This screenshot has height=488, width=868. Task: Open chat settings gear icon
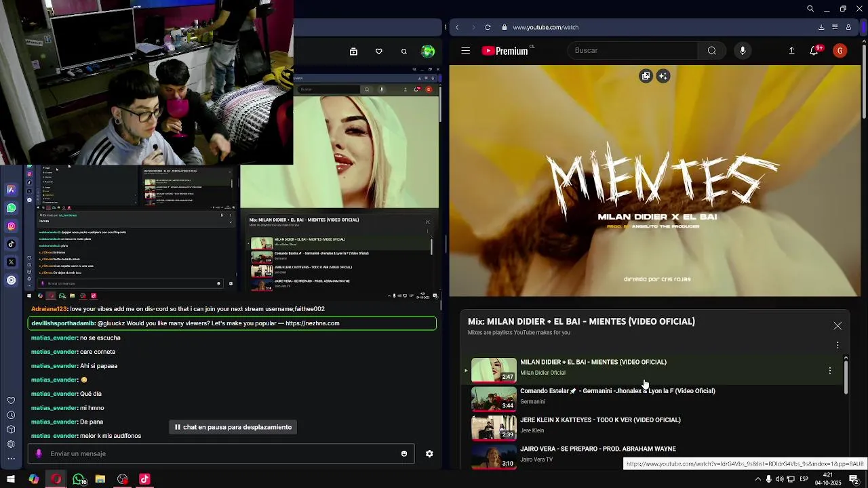point(429,453)
